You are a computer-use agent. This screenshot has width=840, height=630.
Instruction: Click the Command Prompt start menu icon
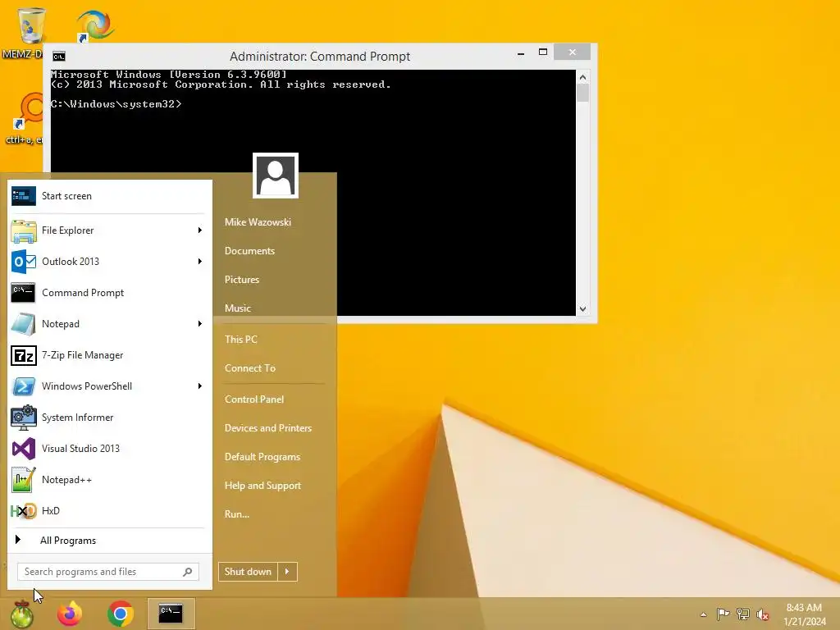coord(23,293)
